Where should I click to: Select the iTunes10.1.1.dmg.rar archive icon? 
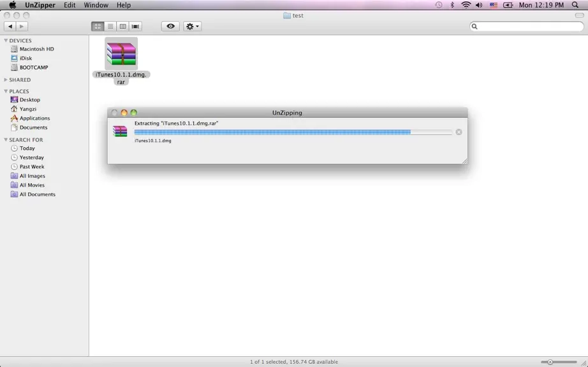tap(121, 54)
